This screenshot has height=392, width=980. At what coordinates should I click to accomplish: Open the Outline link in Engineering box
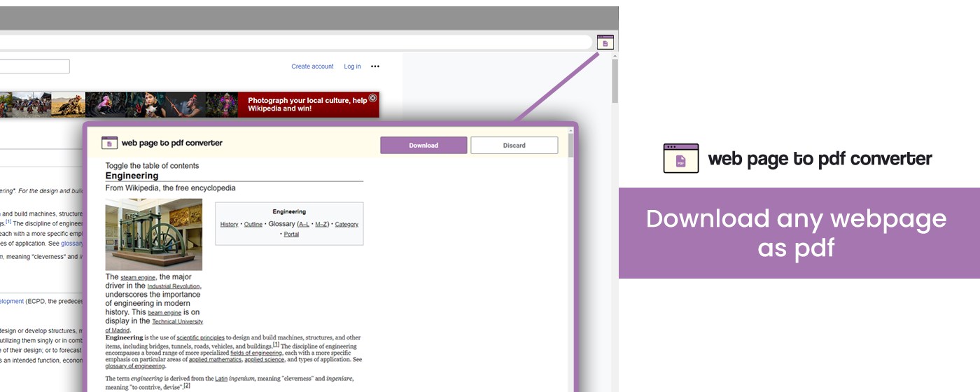(253, 225)
